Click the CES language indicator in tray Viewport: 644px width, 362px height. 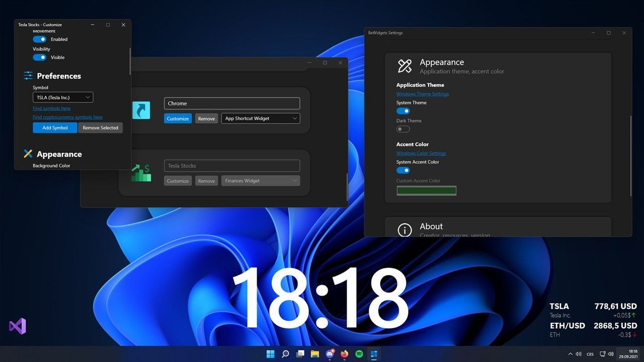[x=590, y=354]
